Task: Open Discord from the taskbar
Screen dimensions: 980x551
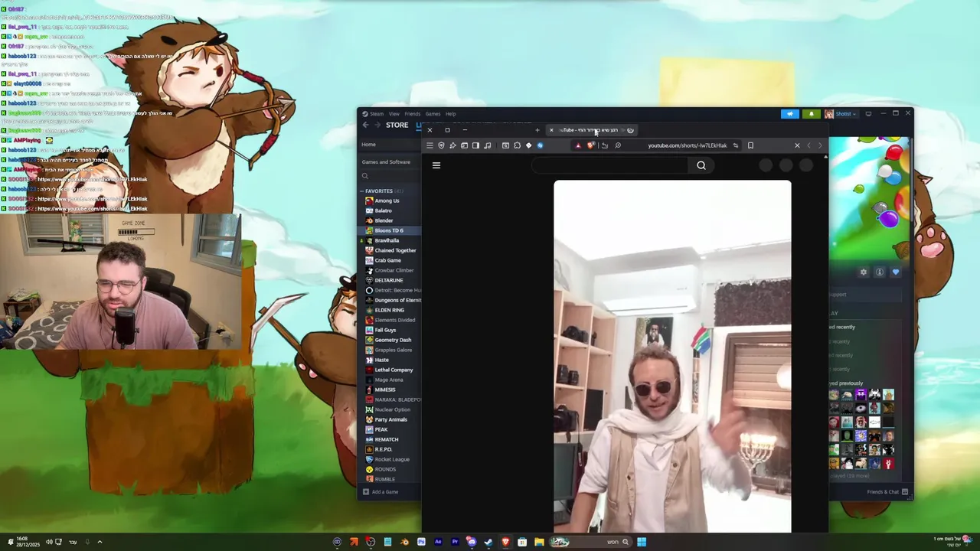Action: [x=472, y=542]
